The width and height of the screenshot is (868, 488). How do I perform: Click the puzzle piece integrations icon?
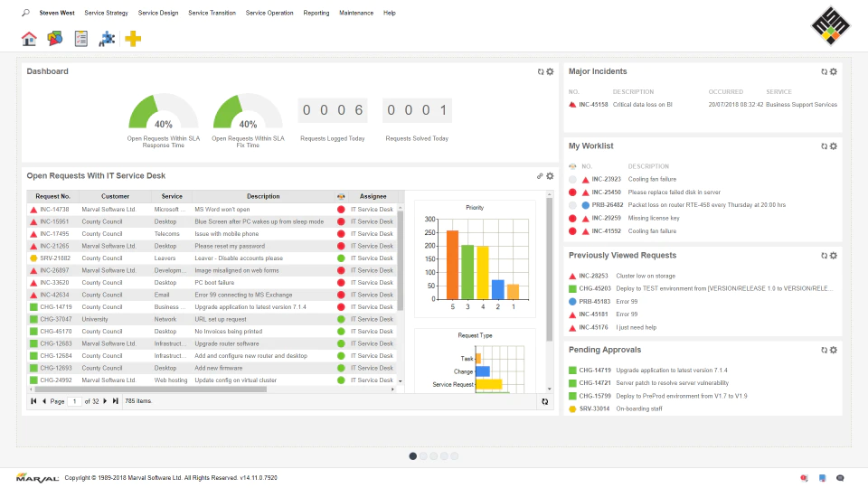[107, 39]
